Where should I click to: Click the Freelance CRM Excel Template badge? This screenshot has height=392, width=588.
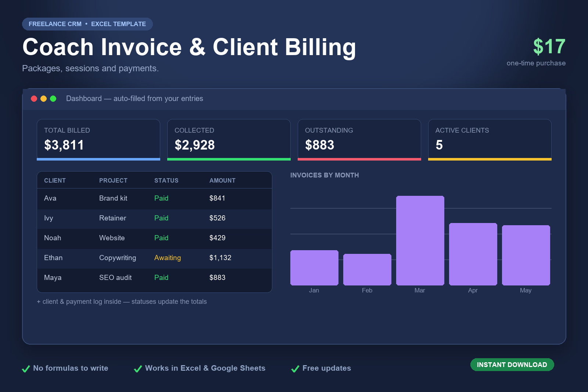tap(87, 24)
